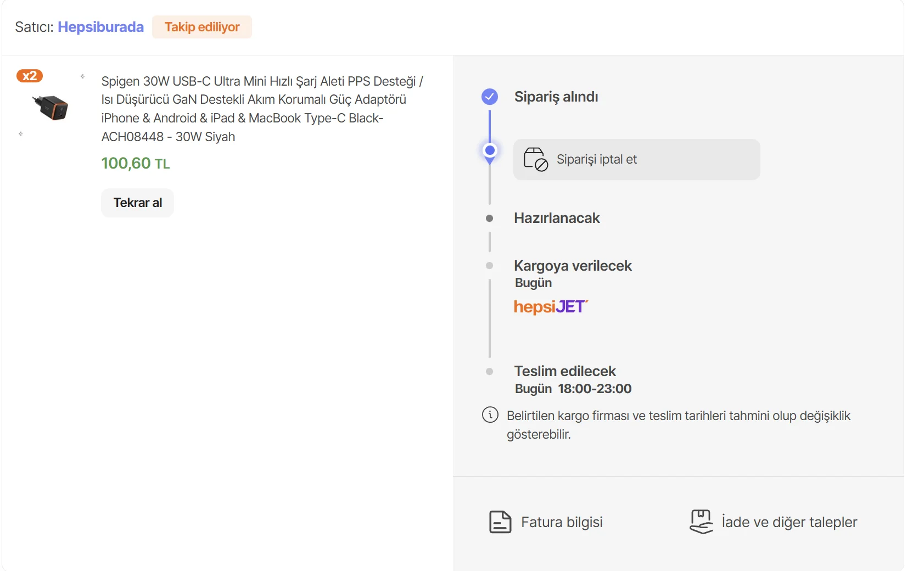Click the Teslim edilecek timeline dot
This screenshot has height=571, width=924.
coord(490,372)
